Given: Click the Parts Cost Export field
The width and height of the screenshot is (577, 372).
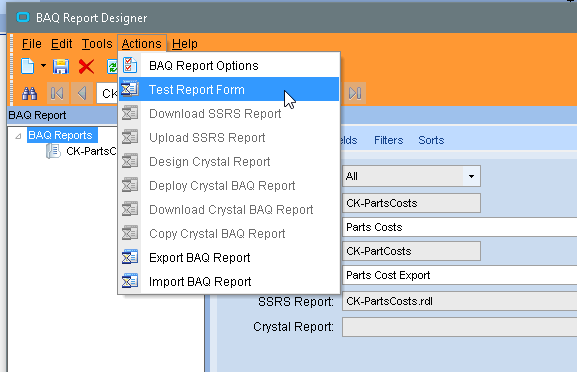Looking at the screenshot, I should (x=460, y=275).
